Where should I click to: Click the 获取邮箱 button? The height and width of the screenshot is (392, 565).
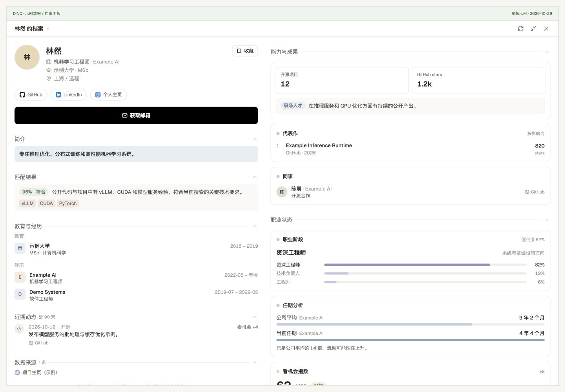tap(136, 116)
